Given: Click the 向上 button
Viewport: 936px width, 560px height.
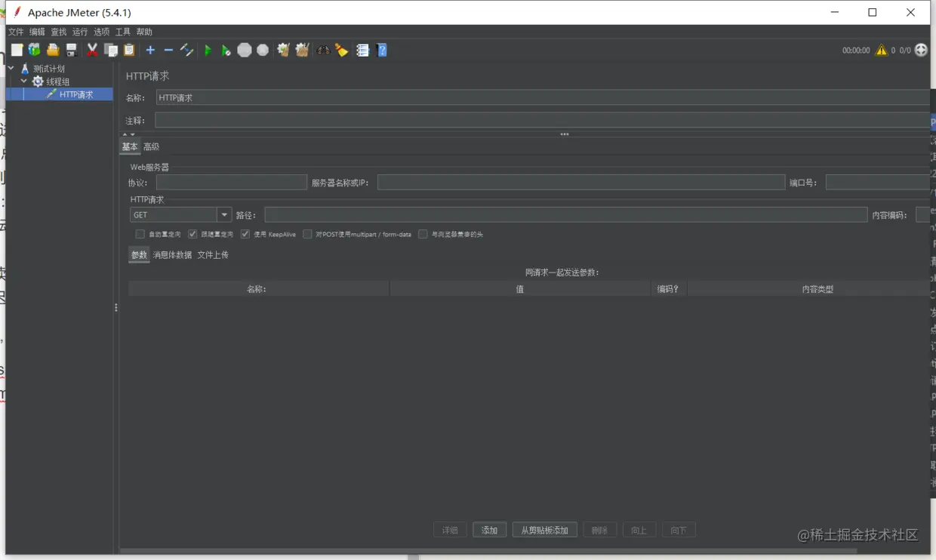Looking at the screenshot, I should tap(639, 530).
